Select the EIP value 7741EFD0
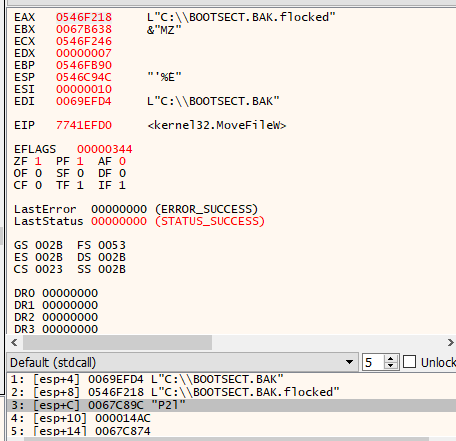 84,125
